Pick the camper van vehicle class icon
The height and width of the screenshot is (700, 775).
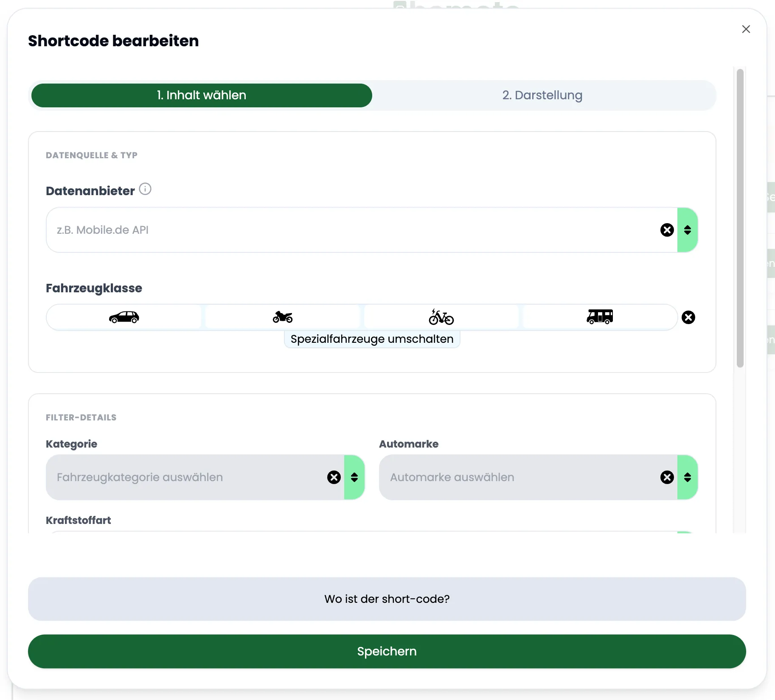coord(600,317)
